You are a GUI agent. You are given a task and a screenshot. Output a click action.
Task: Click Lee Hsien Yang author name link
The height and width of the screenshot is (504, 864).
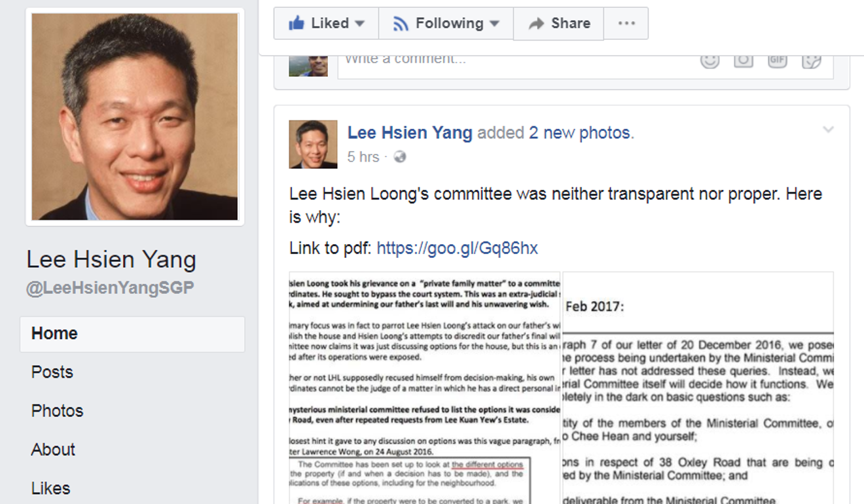tap(410, 132)
